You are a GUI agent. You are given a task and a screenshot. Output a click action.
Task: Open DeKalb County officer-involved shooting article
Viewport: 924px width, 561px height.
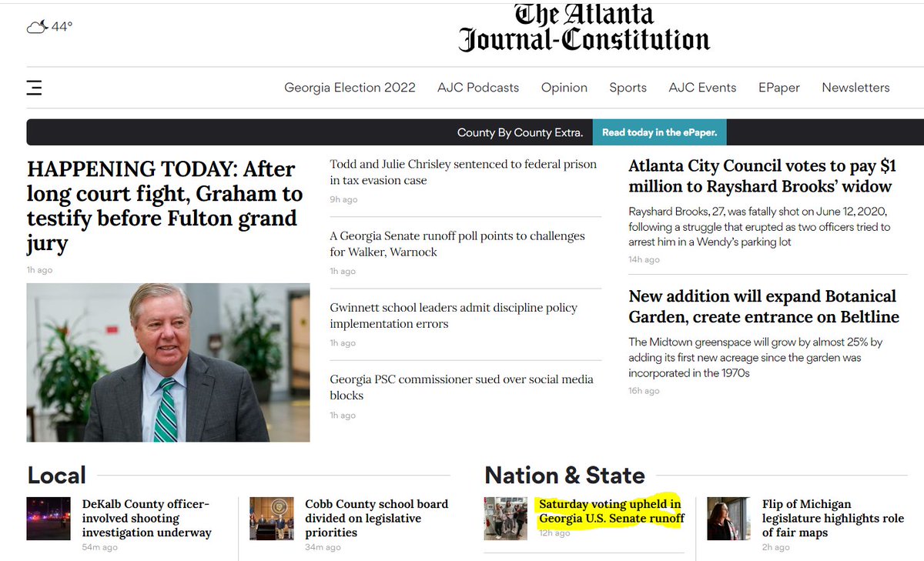146,518
